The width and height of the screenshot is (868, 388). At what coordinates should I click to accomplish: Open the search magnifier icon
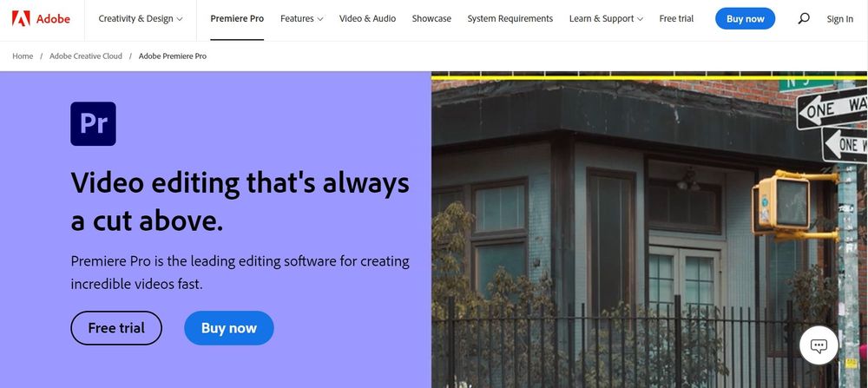803,18
